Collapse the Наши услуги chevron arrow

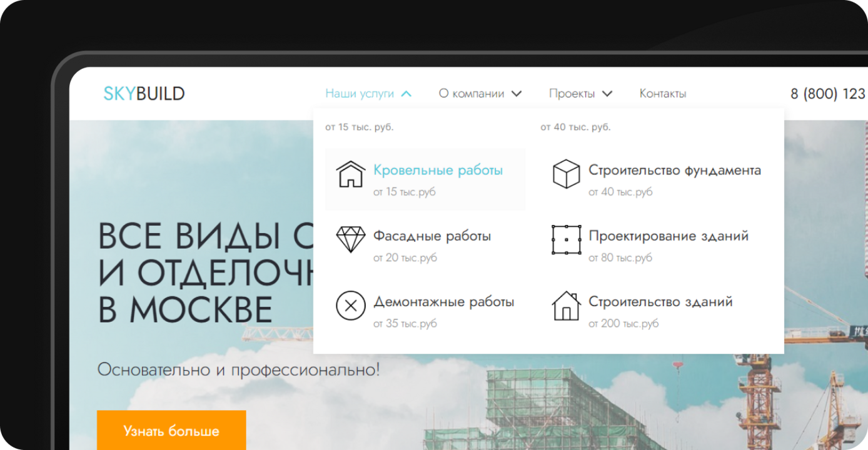click(406, 94)
